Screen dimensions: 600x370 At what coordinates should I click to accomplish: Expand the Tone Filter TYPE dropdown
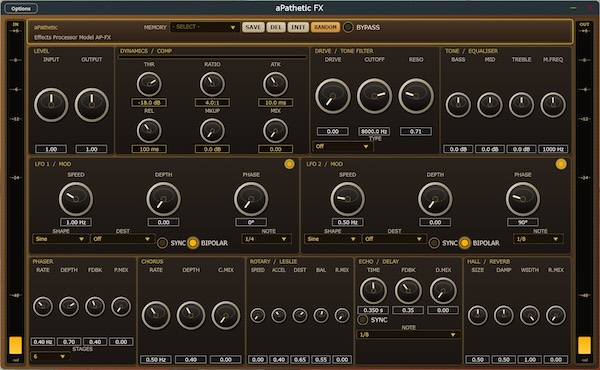[x=342, y=147]
